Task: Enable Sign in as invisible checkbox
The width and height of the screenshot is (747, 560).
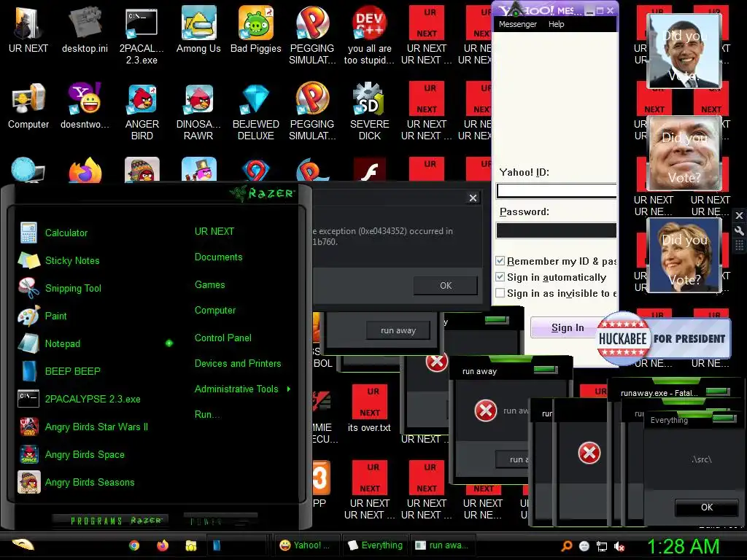Action: pyautogui.click(x=500, y=293)
